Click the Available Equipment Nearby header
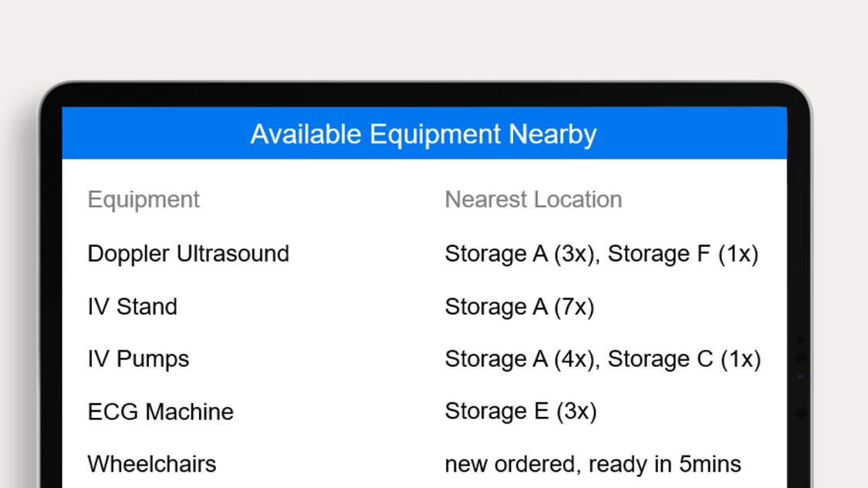The image size is (868, 488). [x=424, y=134]
